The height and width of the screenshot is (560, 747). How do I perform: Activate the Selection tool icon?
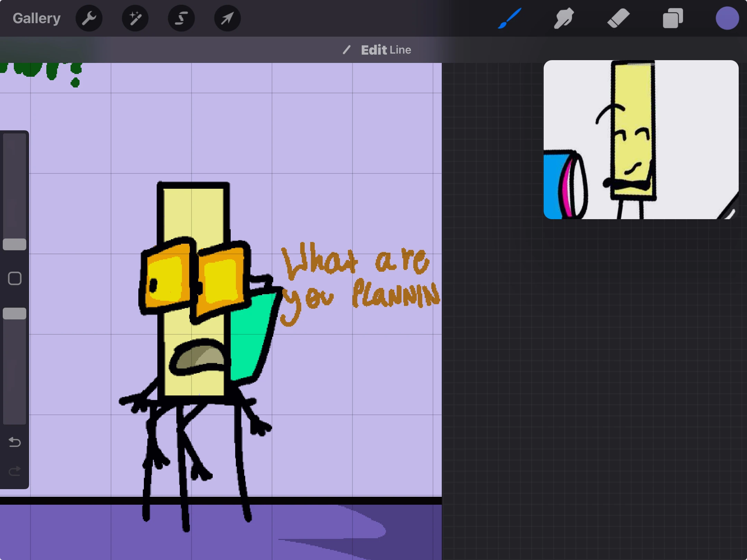click(181, 18)
